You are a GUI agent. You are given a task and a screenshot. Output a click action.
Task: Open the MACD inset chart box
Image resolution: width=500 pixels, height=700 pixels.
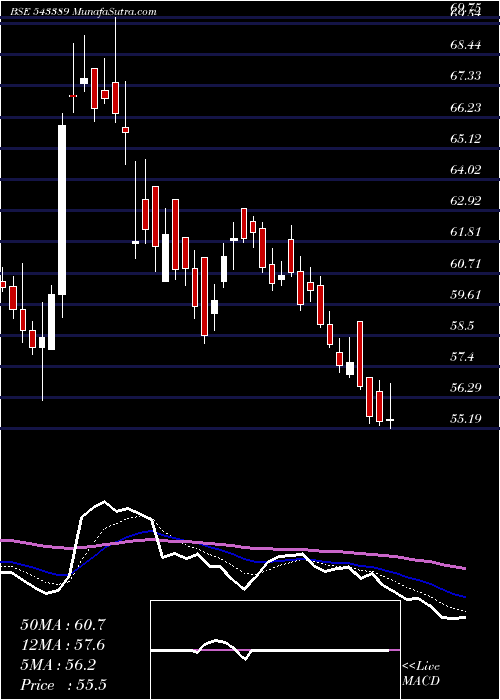(275, 650)
